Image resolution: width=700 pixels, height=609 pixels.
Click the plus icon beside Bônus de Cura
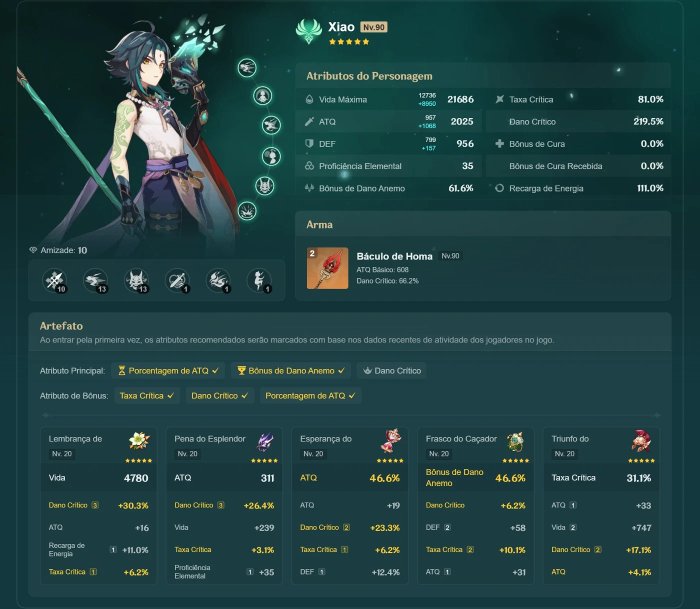[499, 144]
